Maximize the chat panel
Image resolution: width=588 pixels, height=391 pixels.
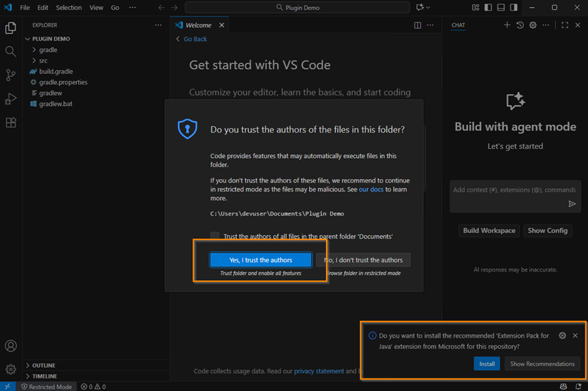pyautogui.click(x=565, y=25)
